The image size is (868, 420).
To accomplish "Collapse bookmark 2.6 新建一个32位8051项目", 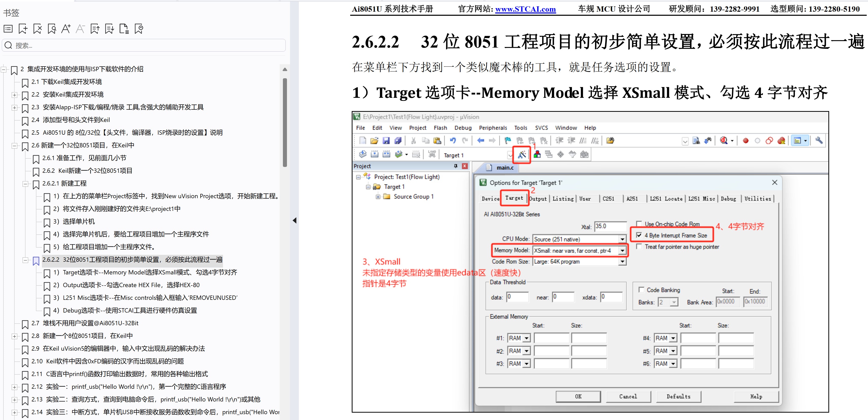I will point(14,146).
